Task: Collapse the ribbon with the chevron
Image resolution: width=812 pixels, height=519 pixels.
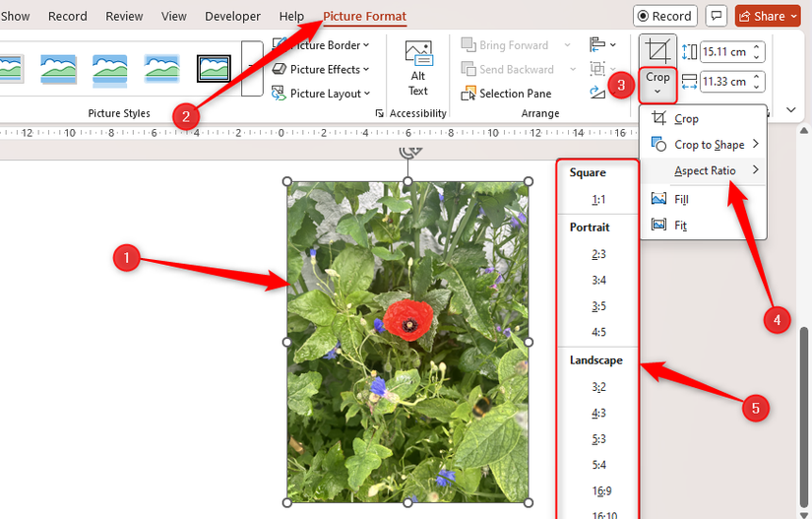Action: [x=790, y=110]
